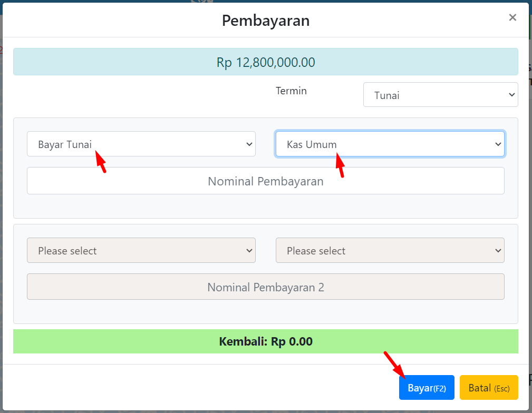The width and height of the screenshot is (532, 413).
Task: Click the Pembayaran dialog title
Action: [x=266, y=21]
